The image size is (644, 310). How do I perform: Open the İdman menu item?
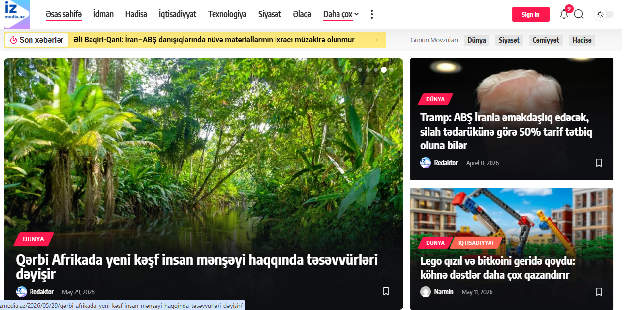pyautogui.click(x=103, y=14)
